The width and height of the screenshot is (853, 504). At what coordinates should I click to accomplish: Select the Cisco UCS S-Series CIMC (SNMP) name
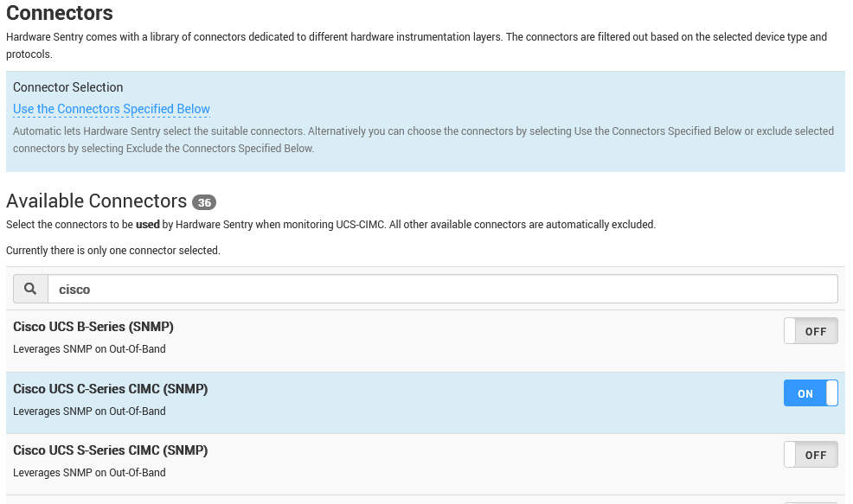(110, 450)
